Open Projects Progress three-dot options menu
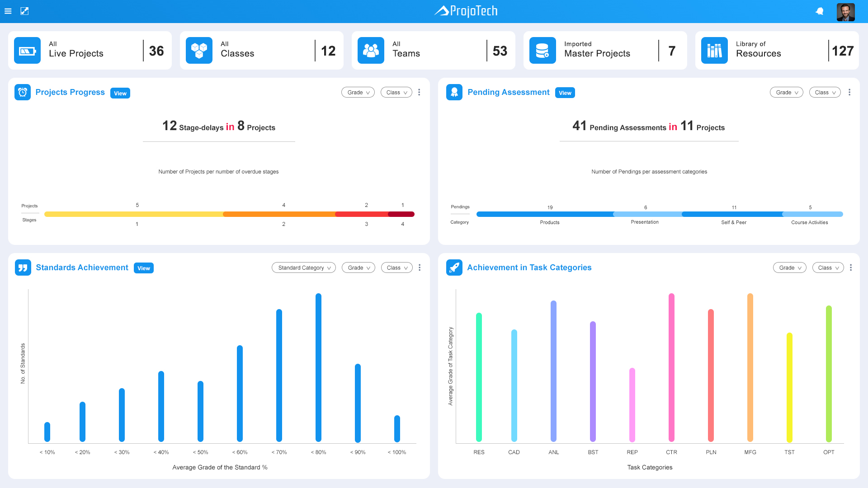 (x=419, y=92)
